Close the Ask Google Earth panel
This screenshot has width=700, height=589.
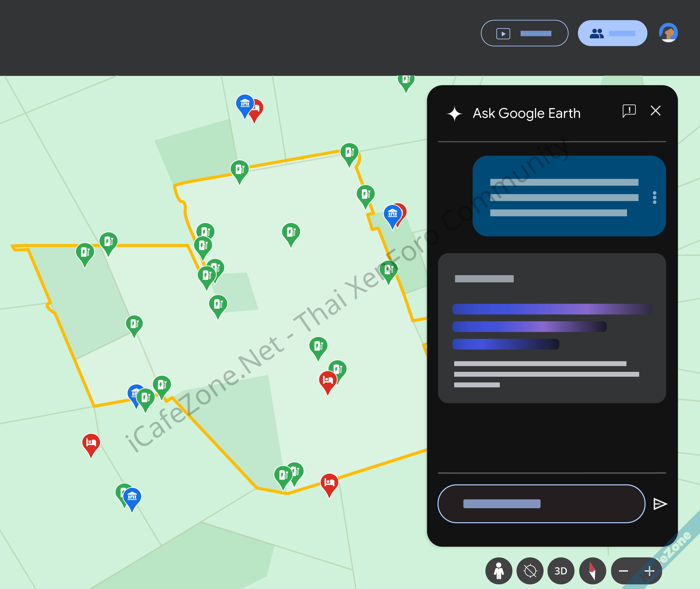click(656, 111)
